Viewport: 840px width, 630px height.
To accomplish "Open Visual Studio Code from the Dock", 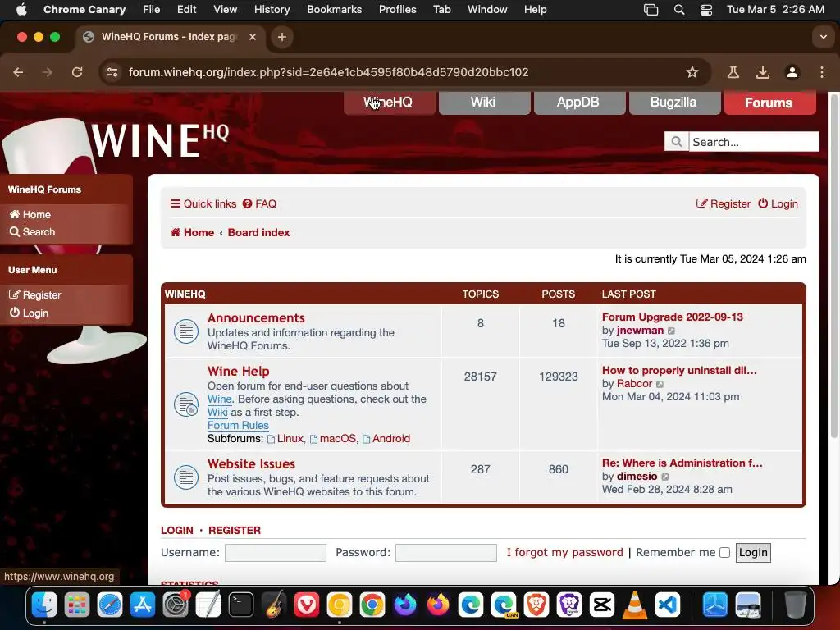I will click(x=668, y=605).
